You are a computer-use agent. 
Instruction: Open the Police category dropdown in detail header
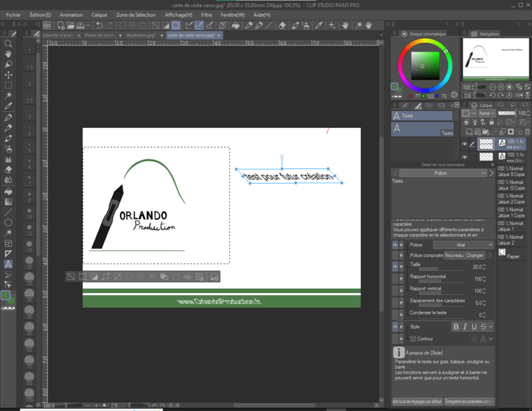[444, 173]
